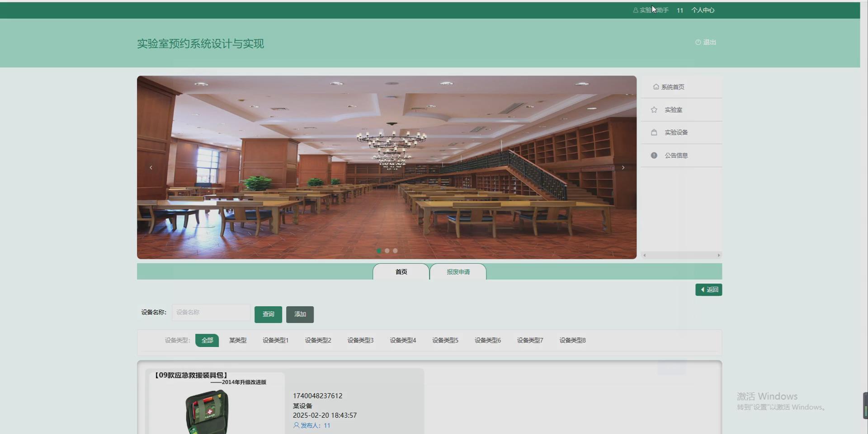Viewport: 868px width, 434px height.
Task: Click the title 实验室预约系统设计与实现
Action: click(200, 44)
